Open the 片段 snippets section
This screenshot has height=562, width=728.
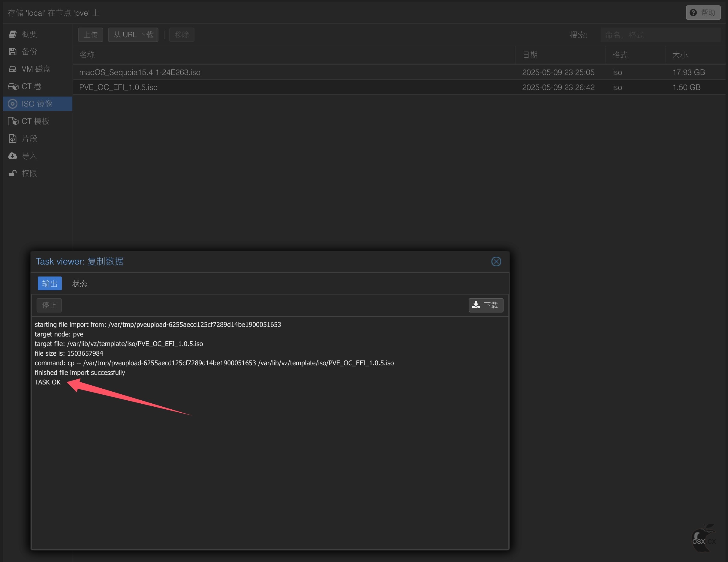click(37, 138)
